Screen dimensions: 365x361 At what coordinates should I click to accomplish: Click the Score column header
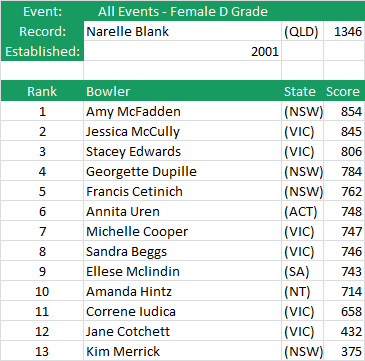pyautogui.click(x=344, y=91)
